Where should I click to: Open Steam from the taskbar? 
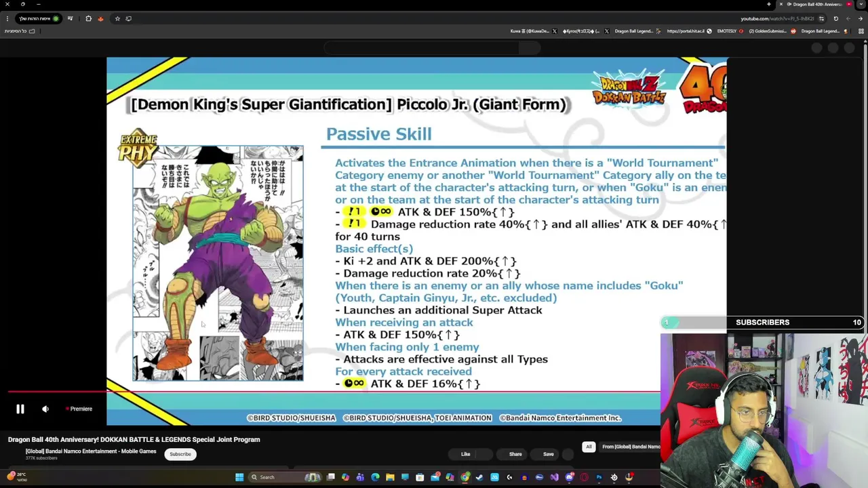[x=479, y=477]
